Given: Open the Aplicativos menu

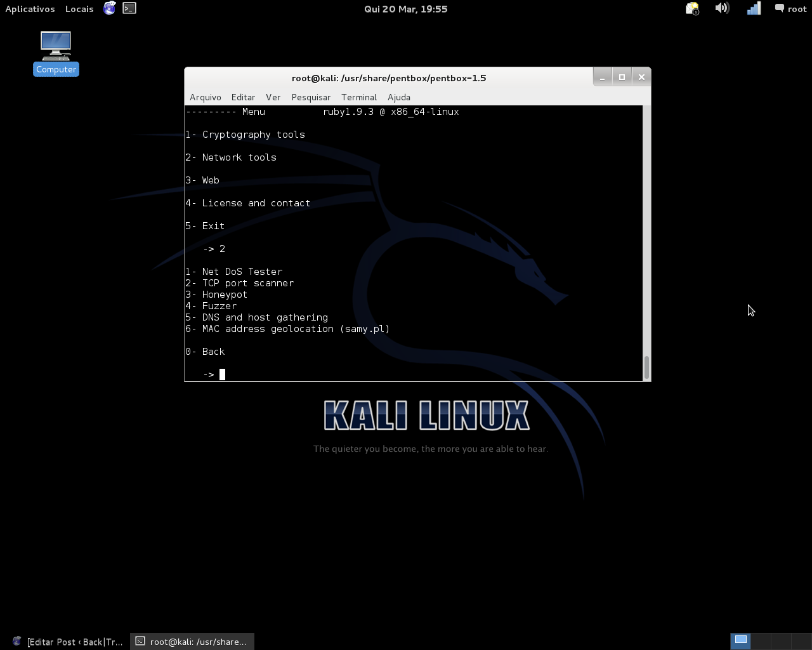Looking at the screenshot, I should coord(30,9).
